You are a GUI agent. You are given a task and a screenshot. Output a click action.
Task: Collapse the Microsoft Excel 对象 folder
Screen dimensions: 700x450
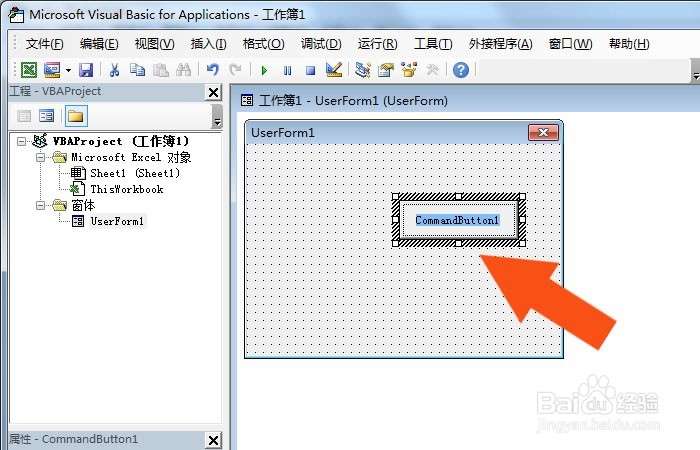click(x=41, y=158)
